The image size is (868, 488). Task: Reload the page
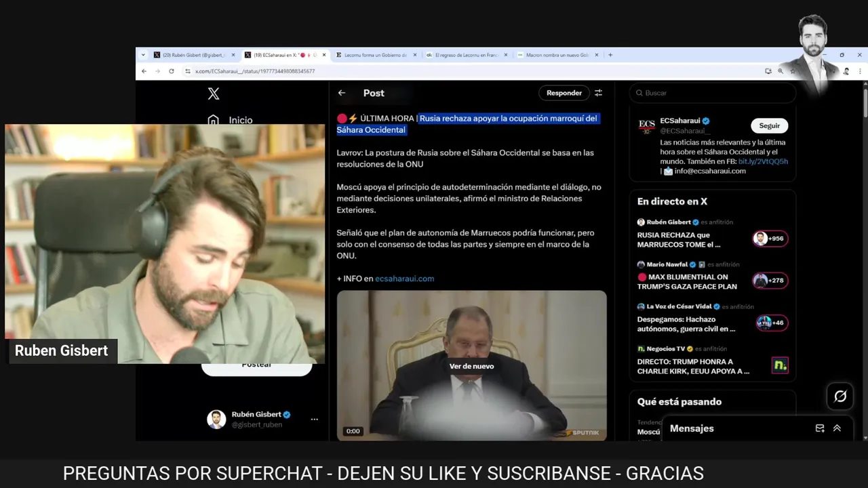171,70
